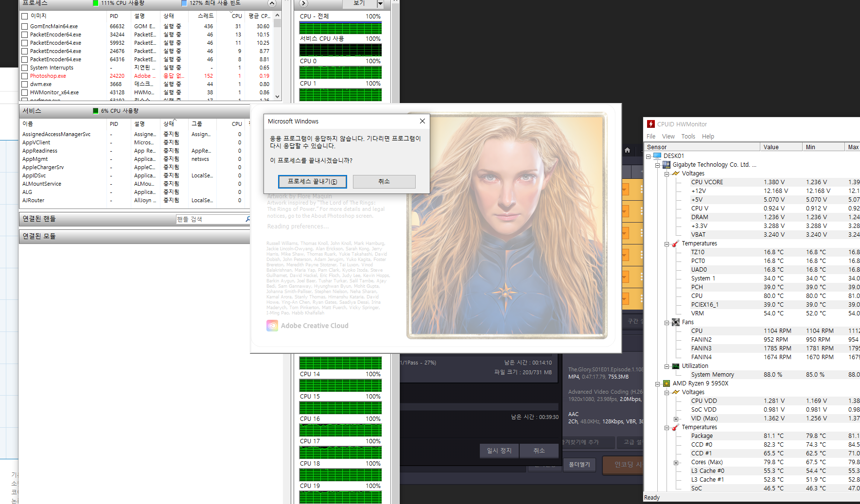Open the File menu in HWMonitor
The width and height of the screenshot is (860, 504).
click(x=651, y=137)
